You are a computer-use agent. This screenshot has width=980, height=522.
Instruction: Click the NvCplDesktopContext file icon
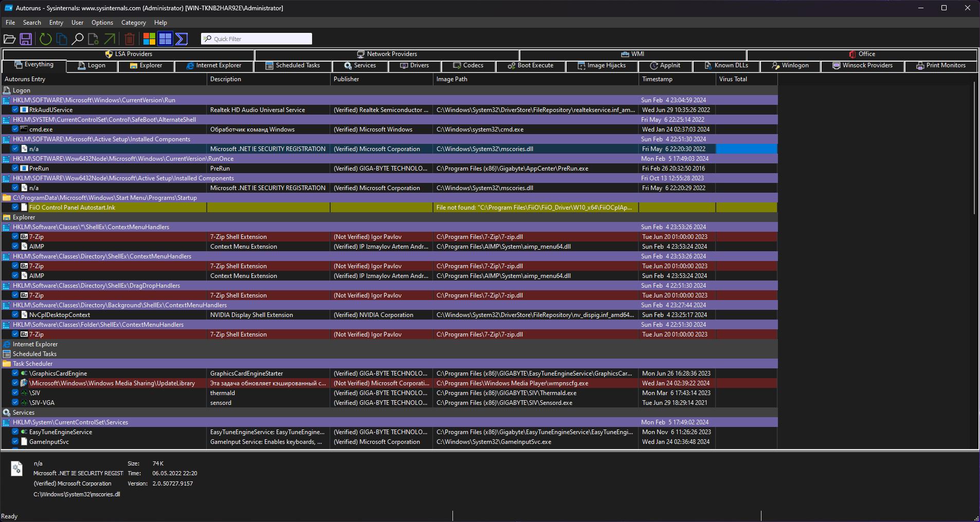(x=24, y=315)
